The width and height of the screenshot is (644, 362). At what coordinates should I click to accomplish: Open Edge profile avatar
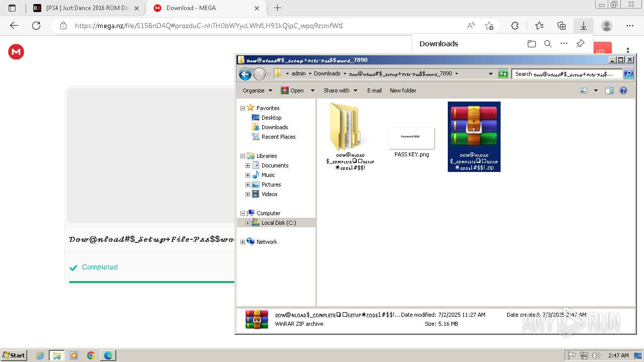(x=607, y=26)
